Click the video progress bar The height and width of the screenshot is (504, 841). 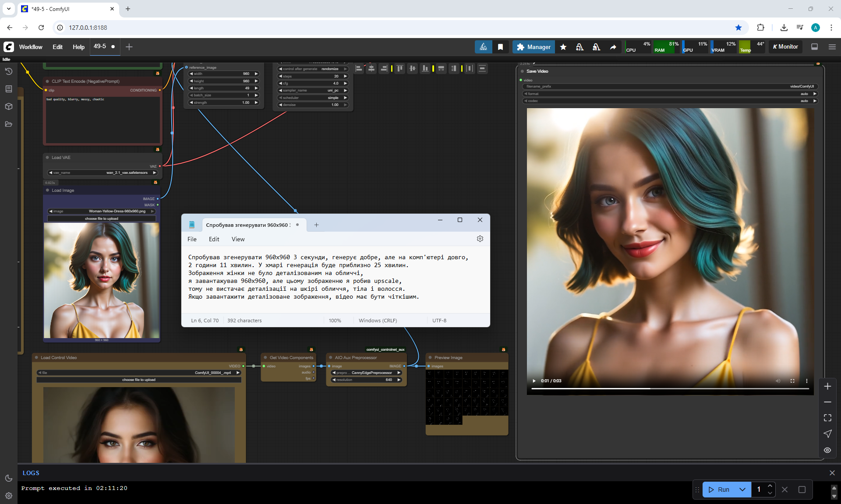[x=670, y=388]
